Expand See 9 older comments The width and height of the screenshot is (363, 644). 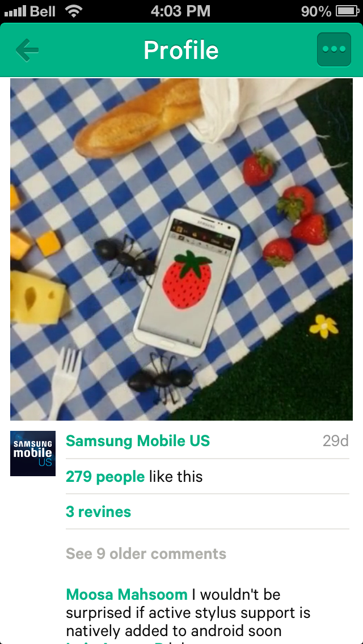[x=146, y=554]
